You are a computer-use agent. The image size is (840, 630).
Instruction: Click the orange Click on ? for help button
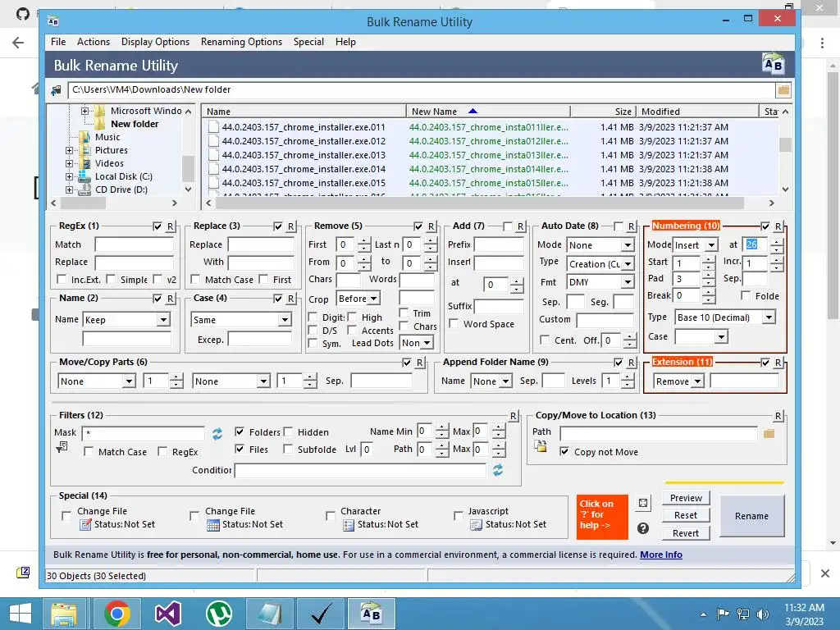pyautogui.click(x=602, y=517)
